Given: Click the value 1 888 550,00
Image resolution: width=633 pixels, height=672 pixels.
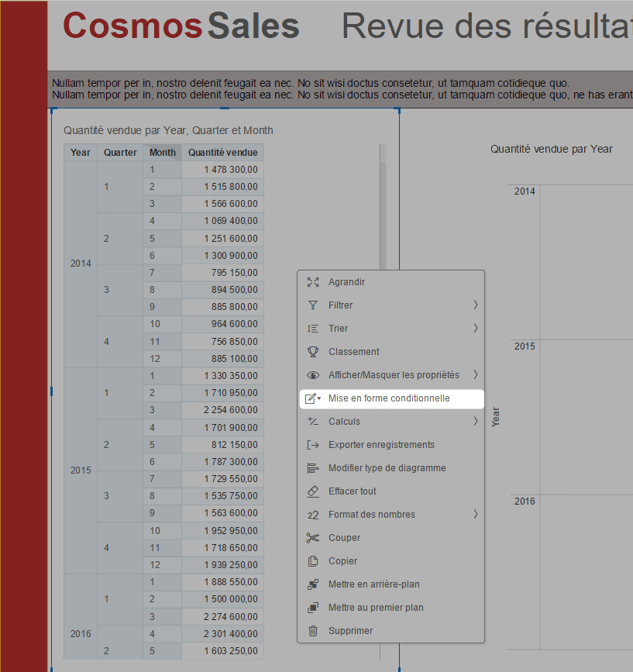Looking at the screenshot, I should (x=231, y=582).
